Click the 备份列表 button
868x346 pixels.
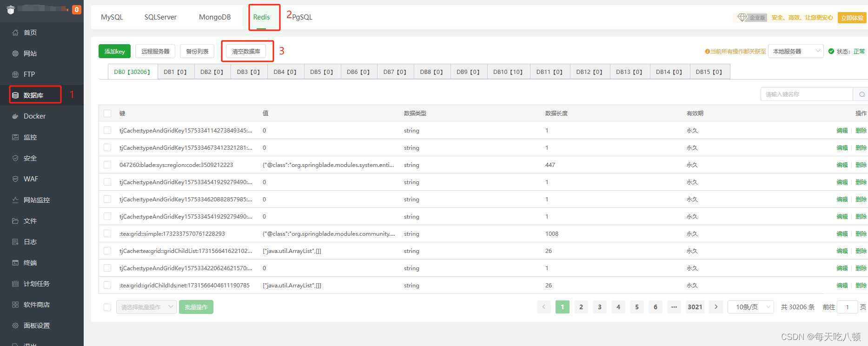tap(197, 51)
